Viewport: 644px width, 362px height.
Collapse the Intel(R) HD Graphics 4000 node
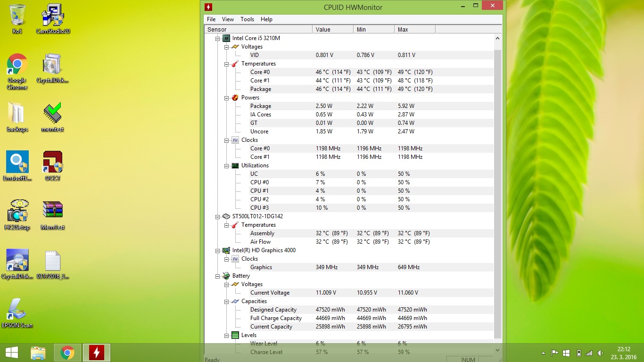point(217,250)
